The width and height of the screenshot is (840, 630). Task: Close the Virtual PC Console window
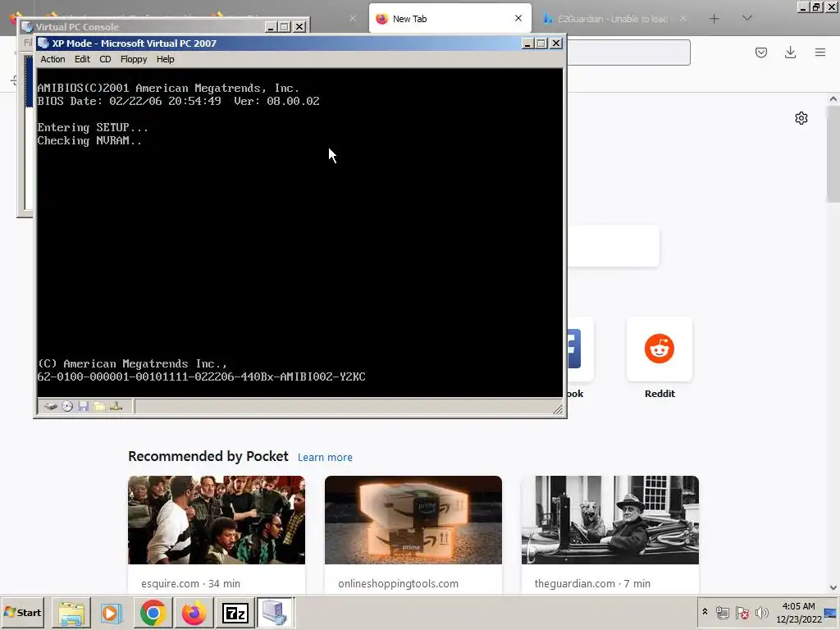(300, 27)
